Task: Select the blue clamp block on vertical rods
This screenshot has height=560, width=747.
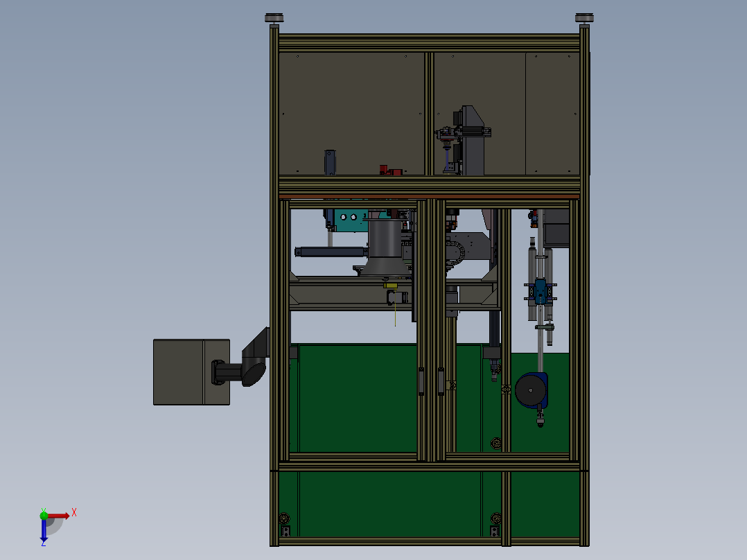Action: (541, 292)
